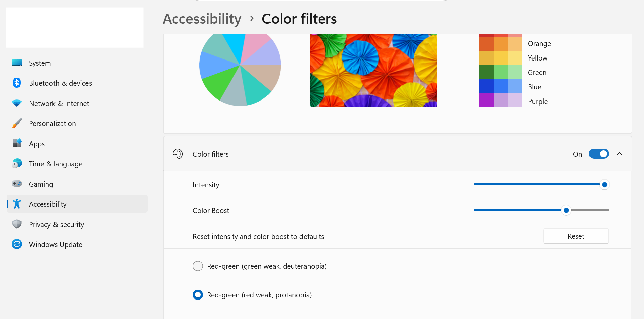Viewport: 644px width, 319px height.
Task: Select Red-green deuteranopia radio option
Action: pyautogui.click(x=198, y=266)
